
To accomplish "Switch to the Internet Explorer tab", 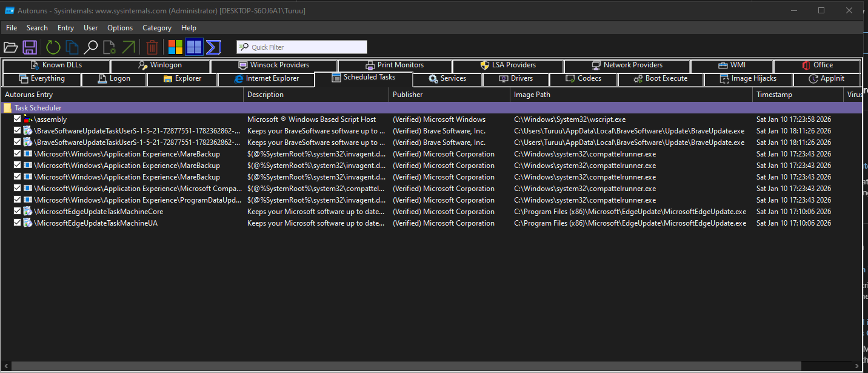I will (266, 79).
